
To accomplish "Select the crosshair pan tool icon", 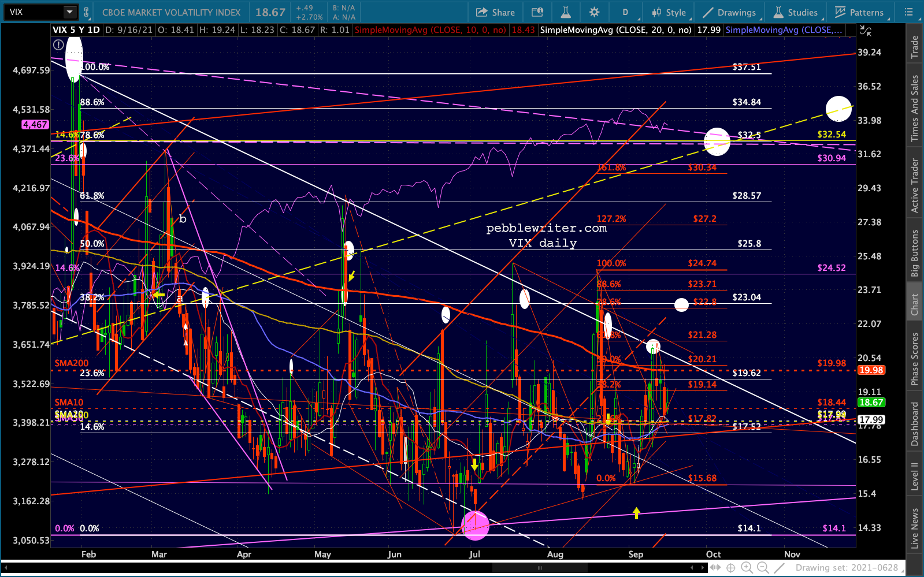I will coord(730,567).
